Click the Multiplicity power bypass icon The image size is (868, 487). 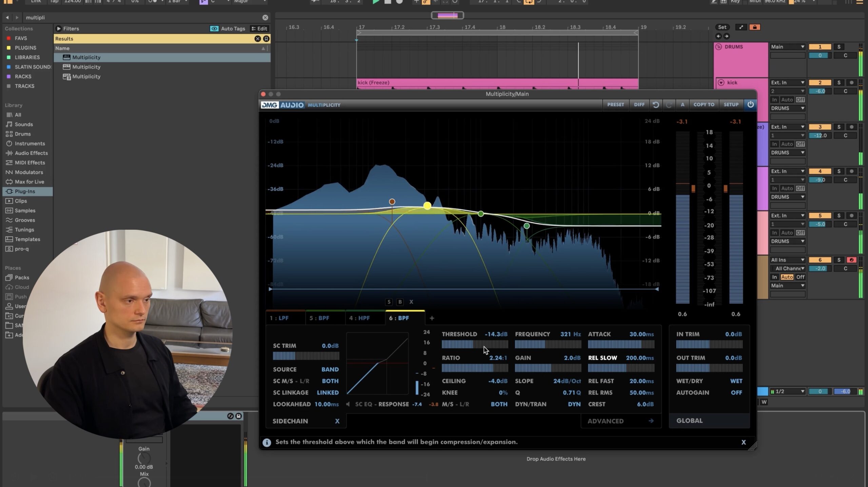coord(750,104)
